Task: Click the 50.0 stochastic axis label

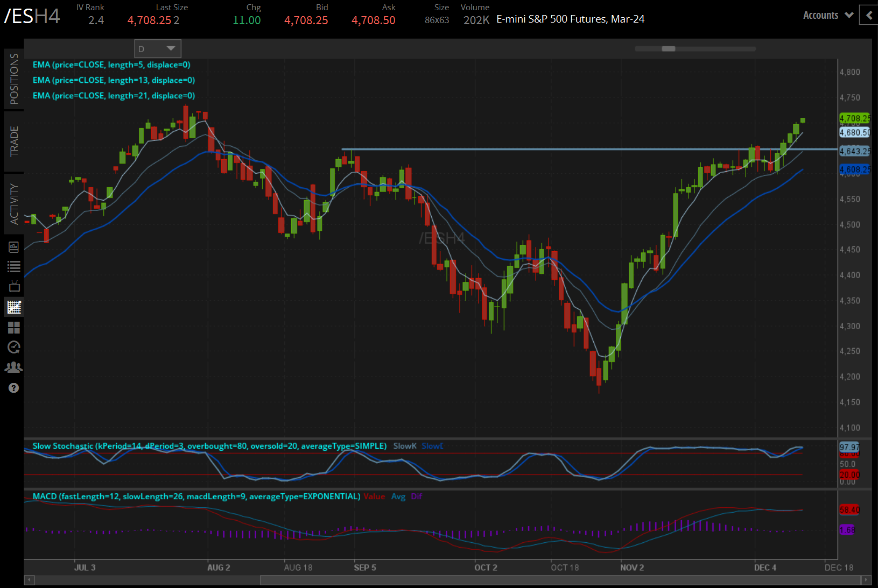Action: [x=847, y=464]
